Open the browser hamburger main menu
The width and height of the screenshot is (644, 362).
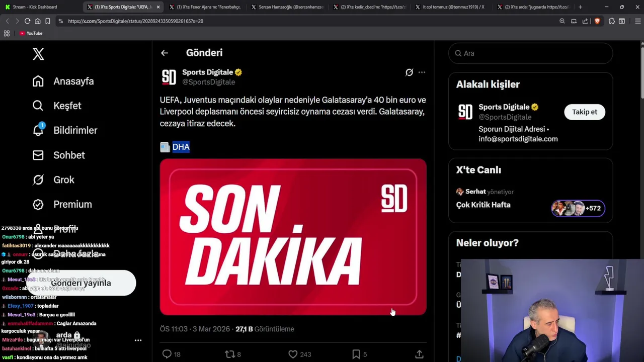click(638, 21)
